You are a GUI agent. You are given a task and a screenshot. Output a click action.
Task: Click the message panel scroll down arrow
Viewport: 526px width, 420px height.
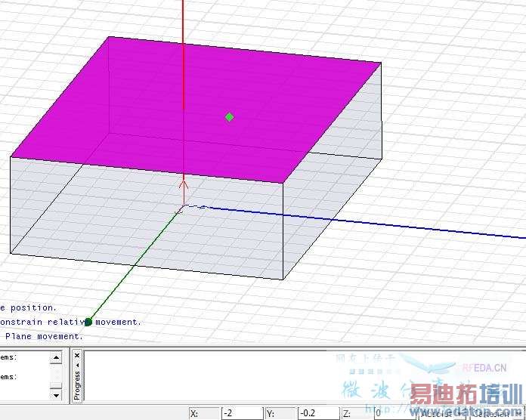56,395
